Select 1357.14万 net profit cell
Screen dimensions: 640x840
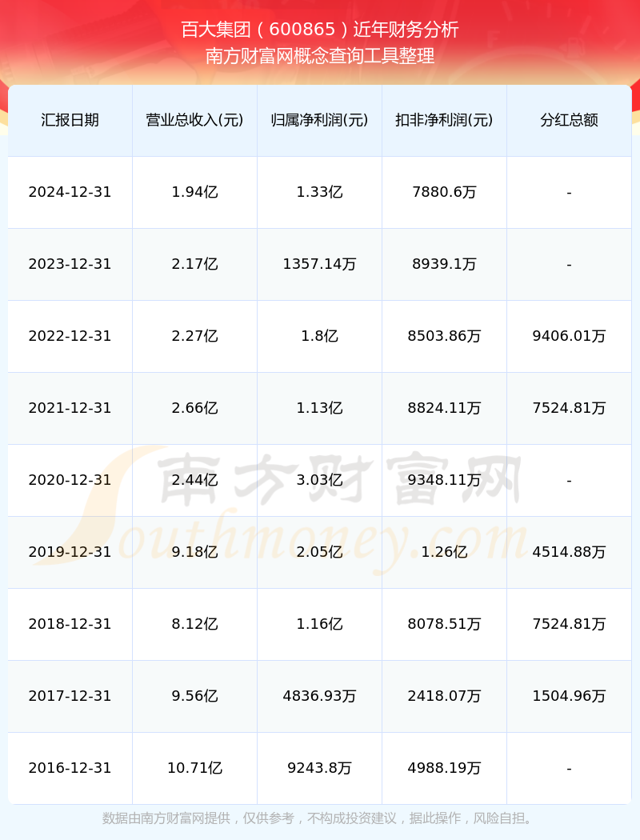coord(320,264)
